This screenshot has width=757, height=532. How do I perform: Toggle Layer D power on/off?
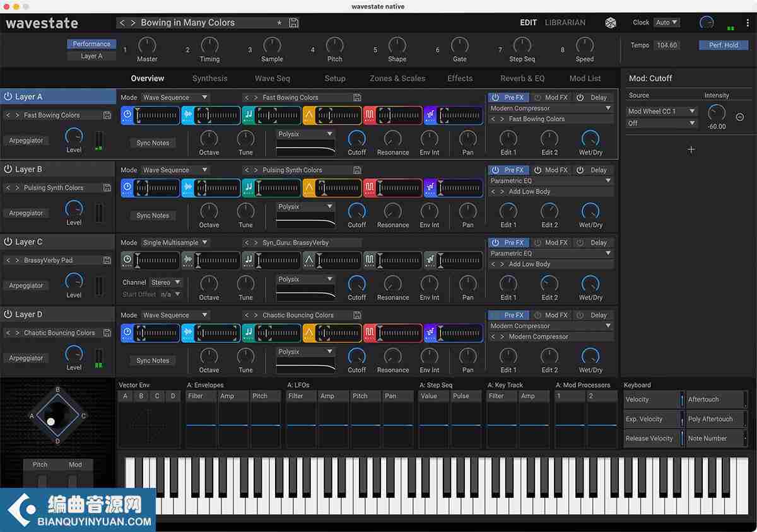(8, 315)
